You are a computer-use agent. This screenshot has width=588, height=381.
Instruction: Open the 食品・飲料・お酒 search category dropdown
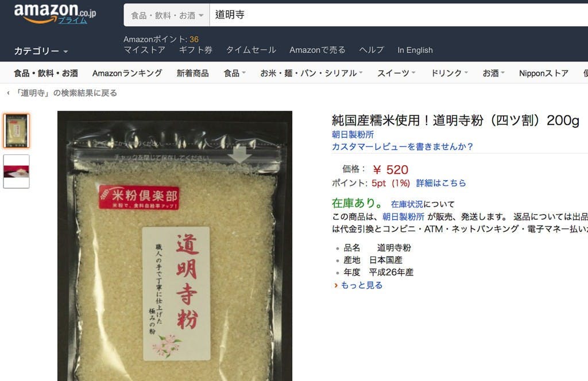click(x=167, y=15)
